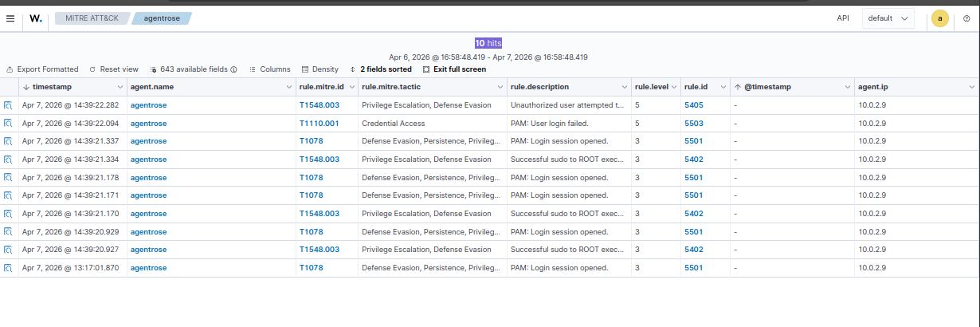Click Export Formatted button

coord(42,69)
